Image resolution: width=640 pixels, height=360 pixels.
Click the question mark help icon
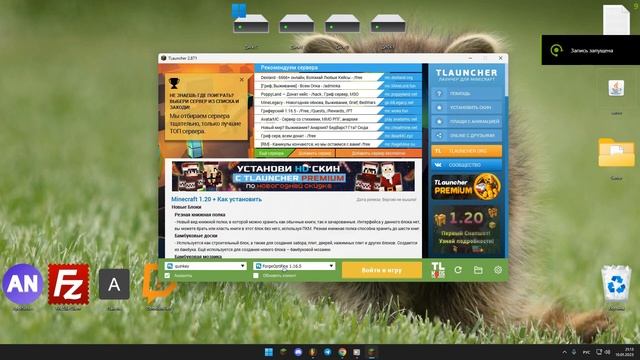coord(439,93)
